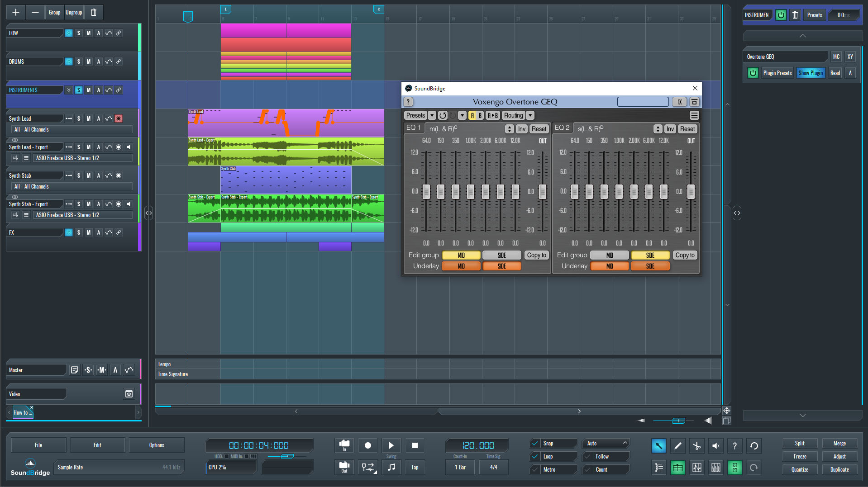Start playback with the play button

point(391,445)
